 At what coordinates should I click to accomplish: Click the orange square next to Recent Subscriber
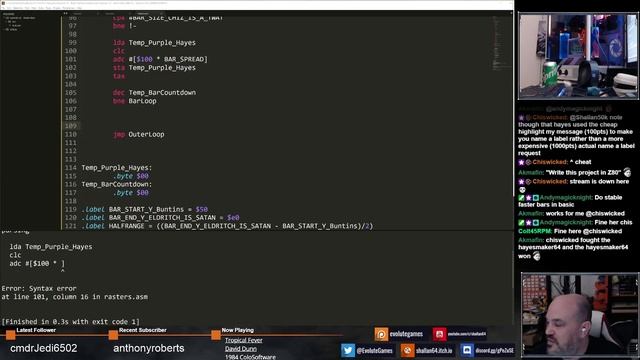113,335
